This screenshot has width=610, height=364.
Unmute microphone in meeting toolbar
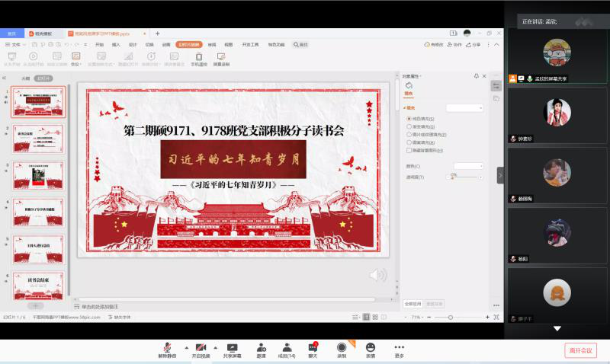(166, 347)
